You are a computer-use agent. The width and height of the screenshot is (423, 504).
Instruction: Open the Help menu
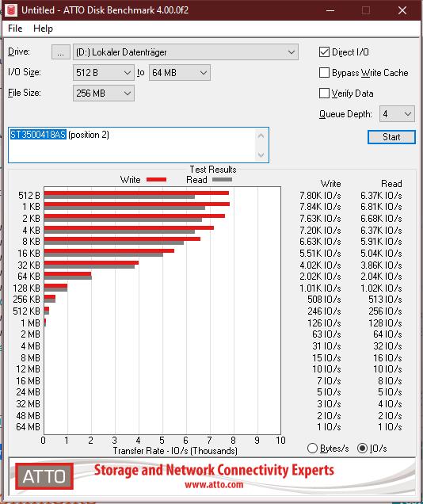click(x=43, y=29)
